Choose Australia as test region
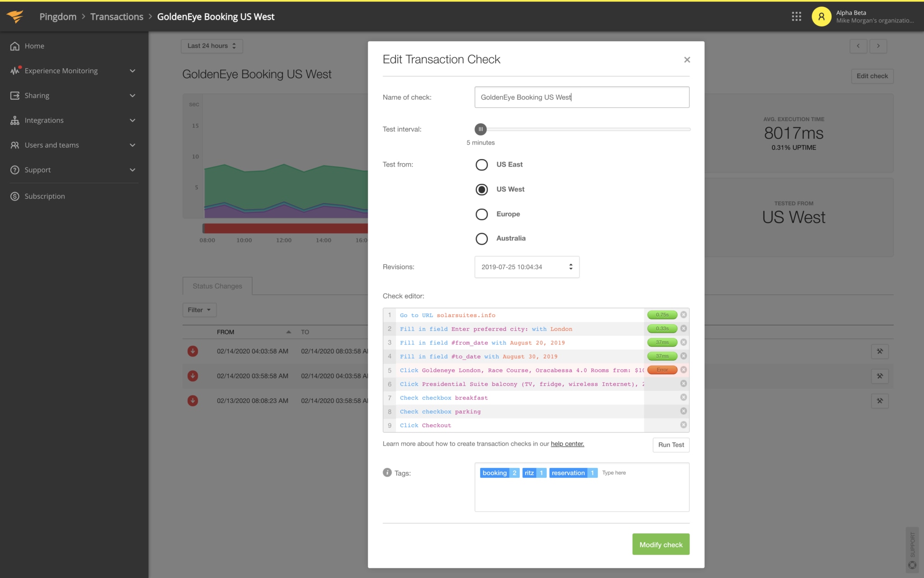 [481, 238]
